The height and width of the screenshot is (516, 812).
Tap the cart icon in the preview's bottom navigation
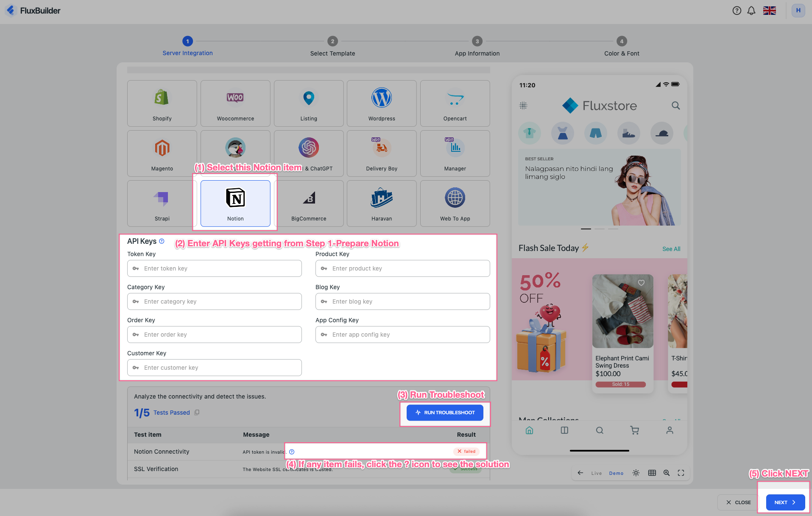click(x=635, y=430)
